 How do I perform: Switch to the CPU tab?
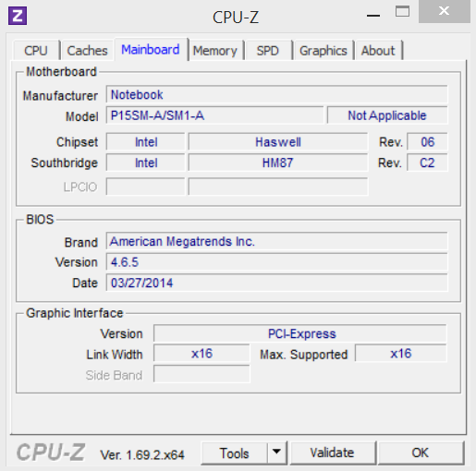coord(36,51)
